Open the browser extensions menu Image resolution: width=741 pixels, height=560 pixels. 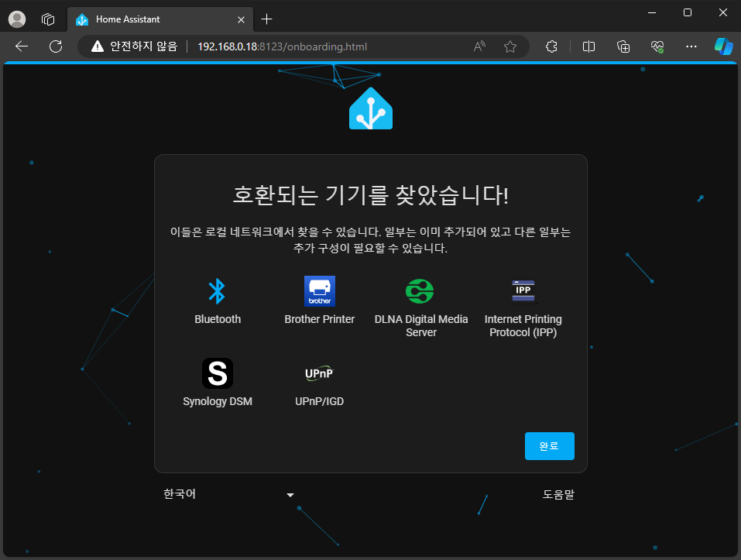click(551, 46)
